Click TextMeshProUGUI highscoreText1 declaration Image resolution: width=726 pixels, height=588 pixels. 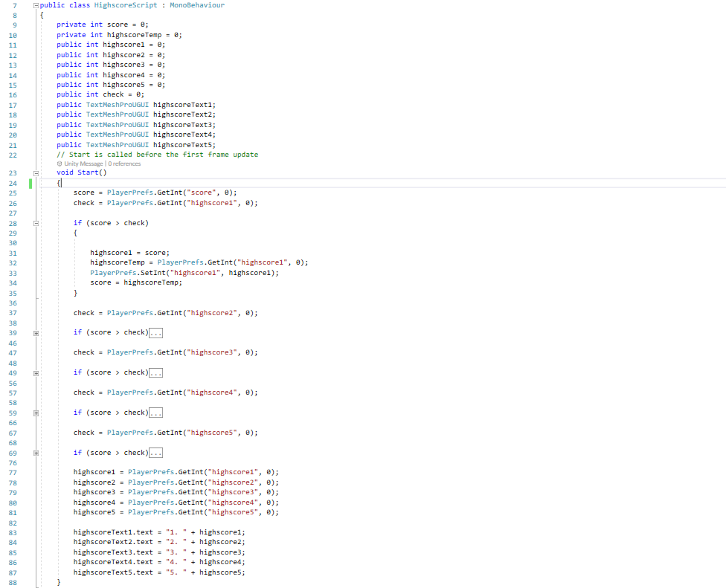point(136,105)
